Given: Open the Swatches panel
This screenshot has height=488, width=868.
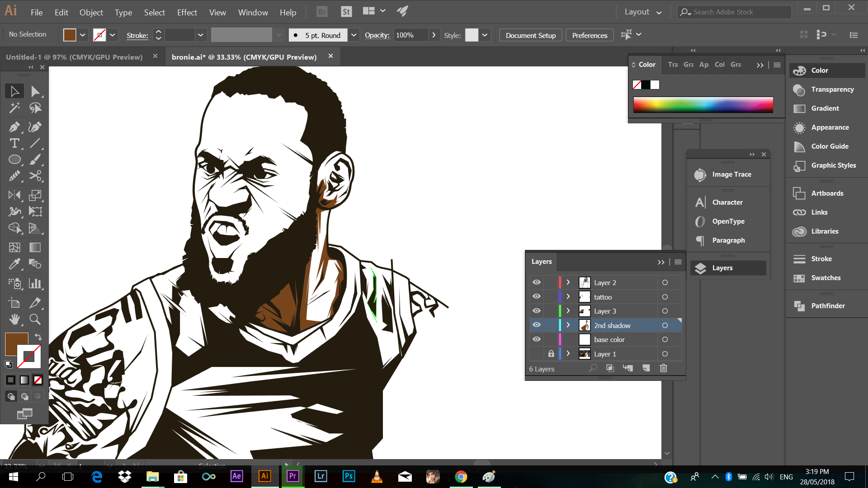Looking at the screenshot, I should pos(826,278).
